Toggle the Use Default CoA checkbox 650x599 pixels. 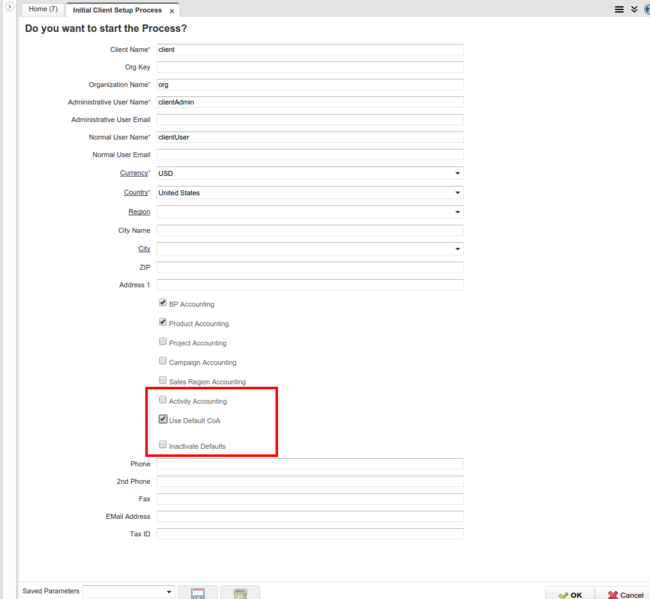tap(163, 420)
